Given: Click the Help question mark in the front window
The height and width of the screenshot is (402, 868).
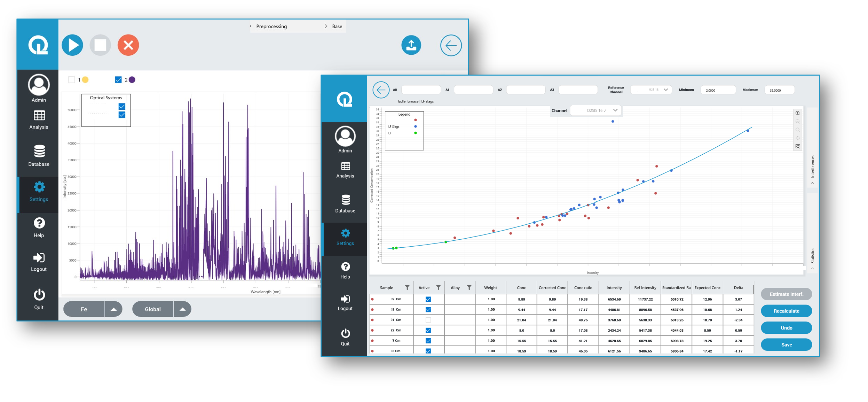Looking at the screenshot, I should pos(345,270).
